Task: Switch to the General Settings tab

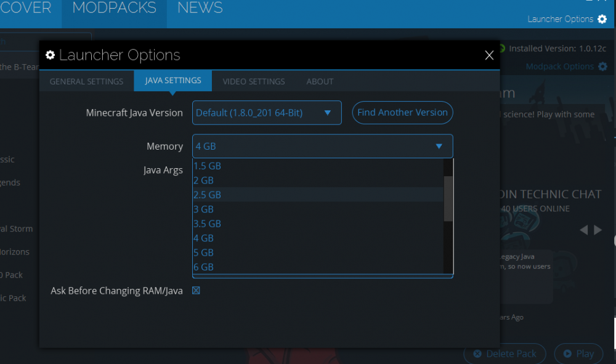Action: click(x=86, y=81)
